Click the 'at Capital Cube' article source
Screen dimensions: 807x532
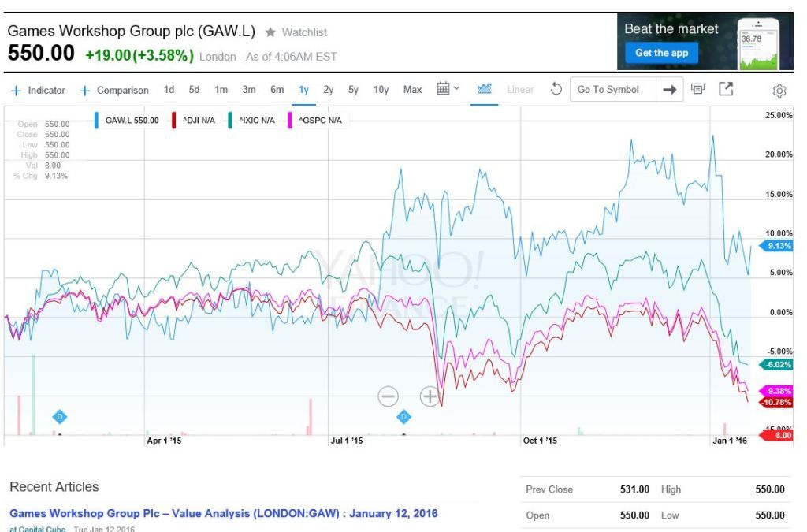point(38,528)
